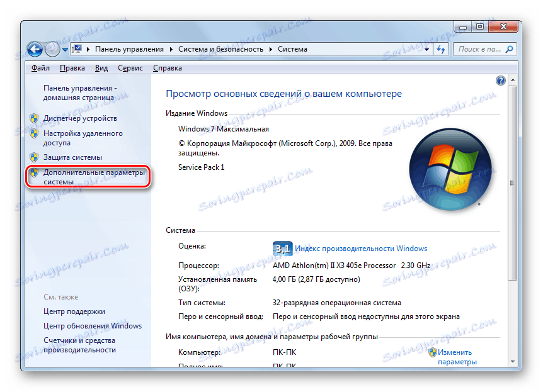The image size is (543, 392).
Task: Click 32-разрядная операционная система value
Action: click(x=336, y=303)
